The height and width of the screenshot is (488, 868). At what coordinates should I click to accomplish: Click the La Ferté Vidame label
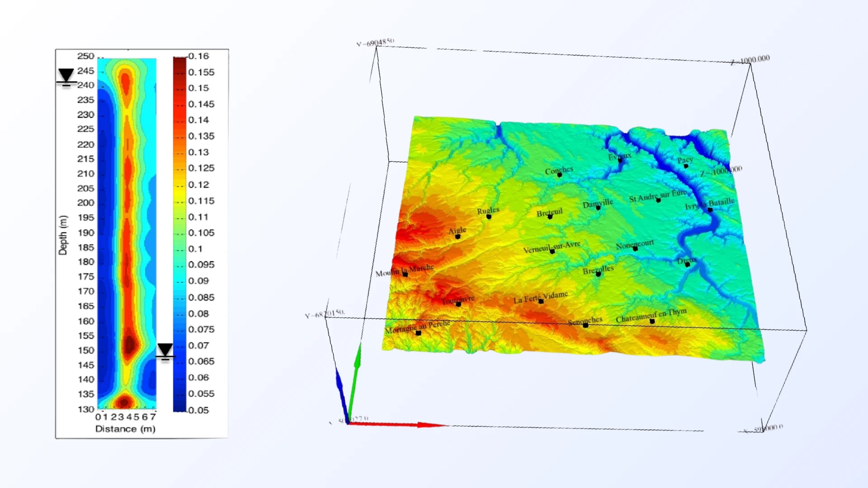click(540, 297)
